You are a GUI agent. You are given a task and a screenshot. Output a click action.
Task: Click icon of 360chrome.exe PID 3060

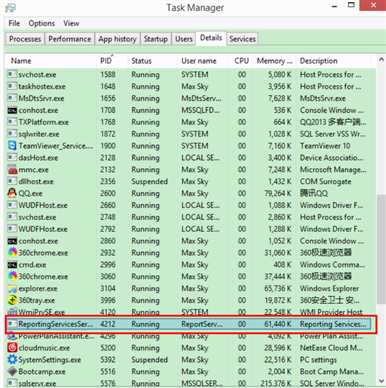tap(12, 276)
